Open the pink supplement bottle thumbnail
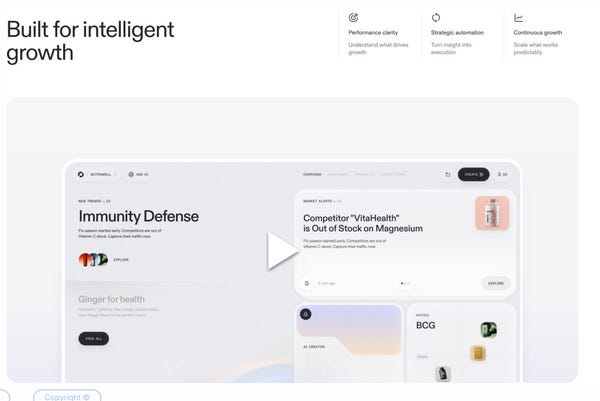The image size is (600, 401). (x=492, y=214)
